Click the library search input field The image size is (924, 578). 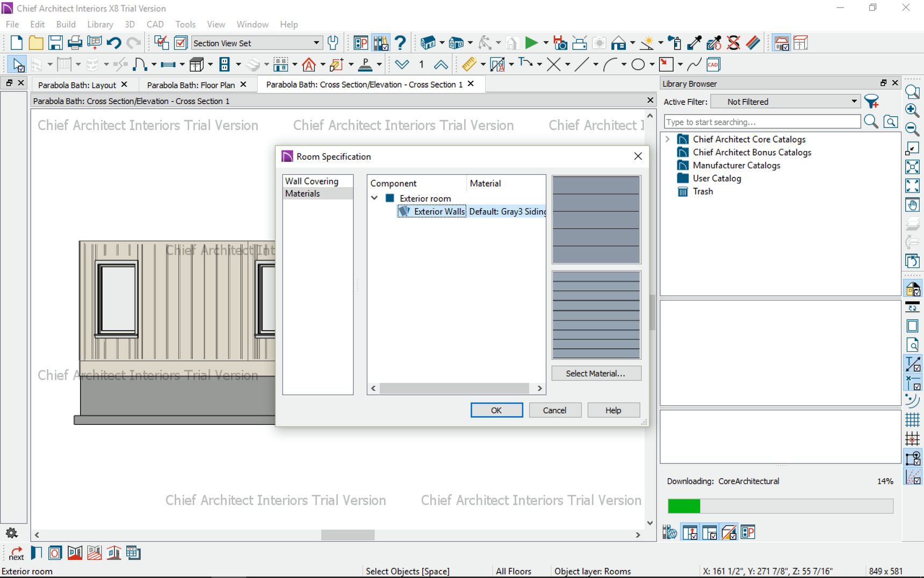pyautogui.click(x=762, y=122)
